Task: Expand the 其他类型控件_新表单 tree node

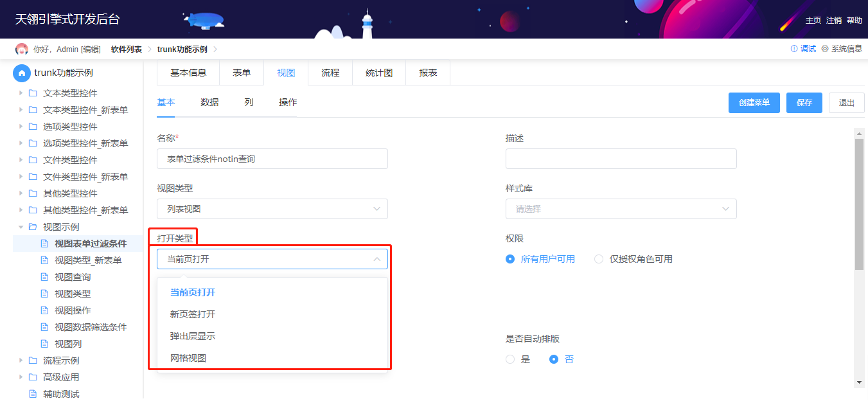Action: [x=21, y=210]
